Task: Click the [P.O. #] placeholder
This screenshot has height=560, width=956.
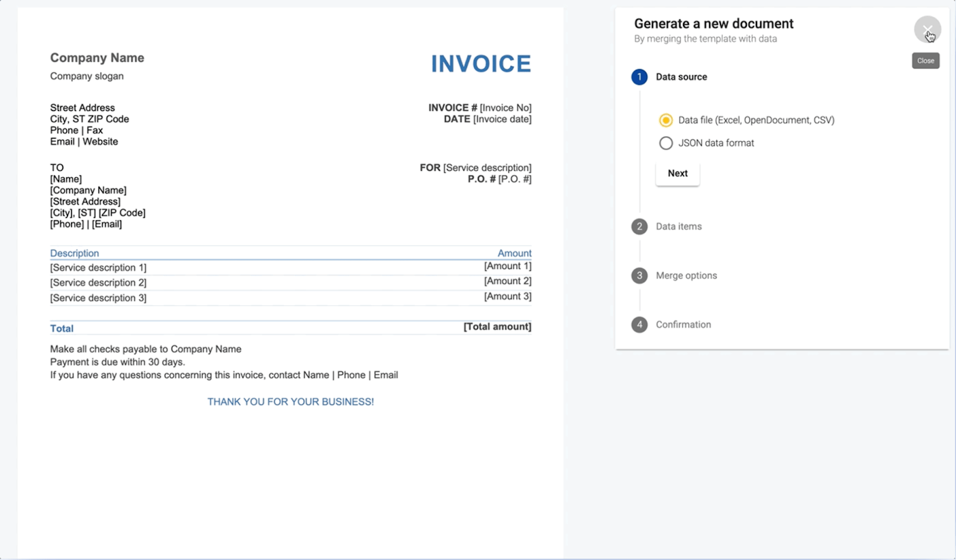Action: point(514,179)
